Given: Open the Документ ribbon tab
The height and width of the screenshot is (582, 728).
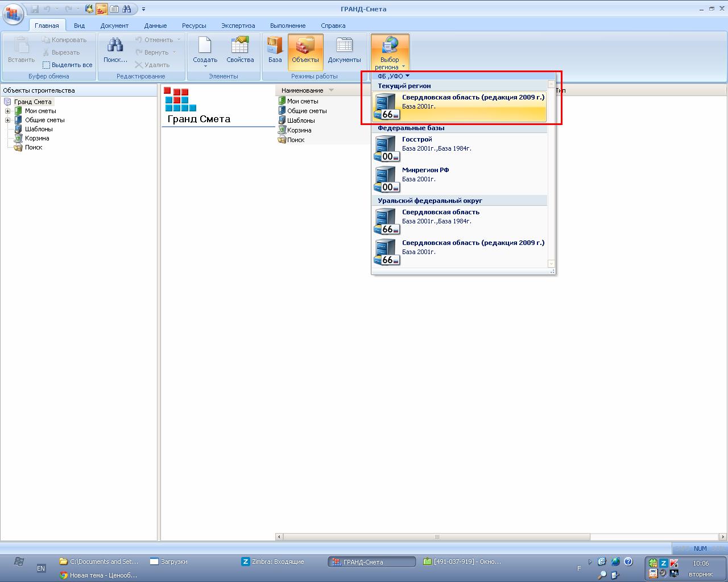Looking at the screenshot, I should (x=114, y=26).
